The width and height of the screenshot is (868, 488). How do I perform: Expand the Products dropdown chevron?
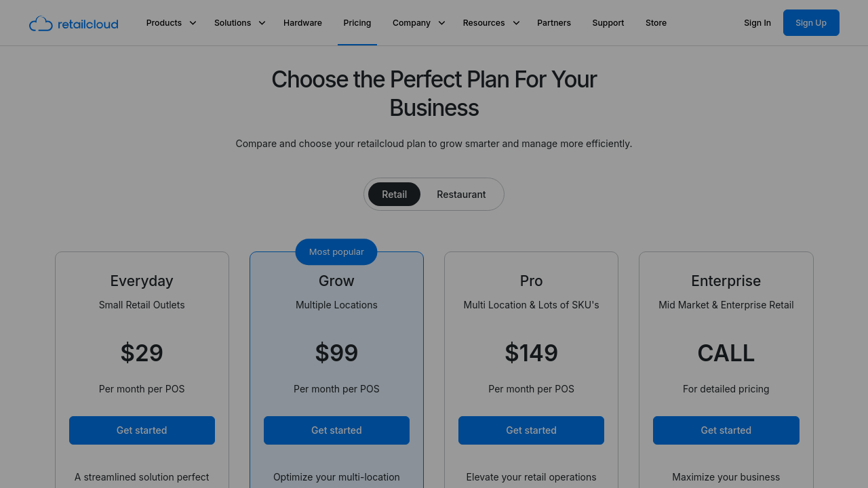193,23
